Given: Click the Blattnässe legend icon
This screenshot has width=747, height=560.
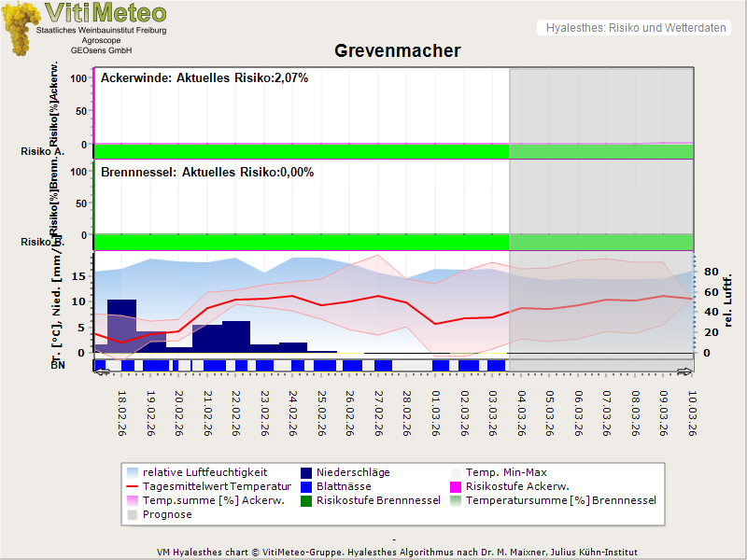Looking at the screenshot, I should tap(306, 486).
